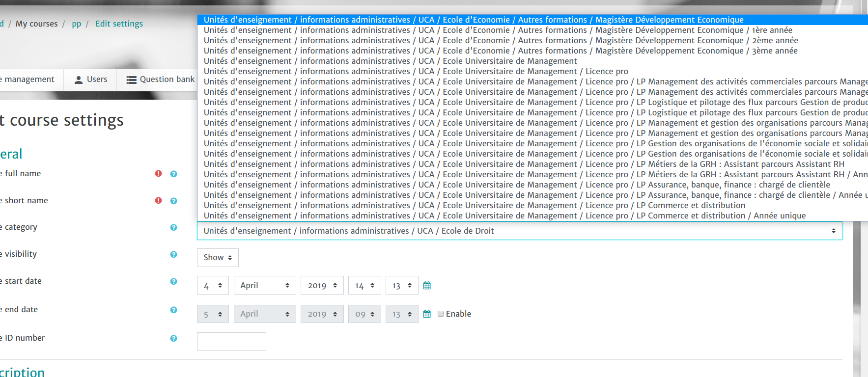The image size is (868, 377).
Task: Open help for course short name
Action: coord(173,201)
